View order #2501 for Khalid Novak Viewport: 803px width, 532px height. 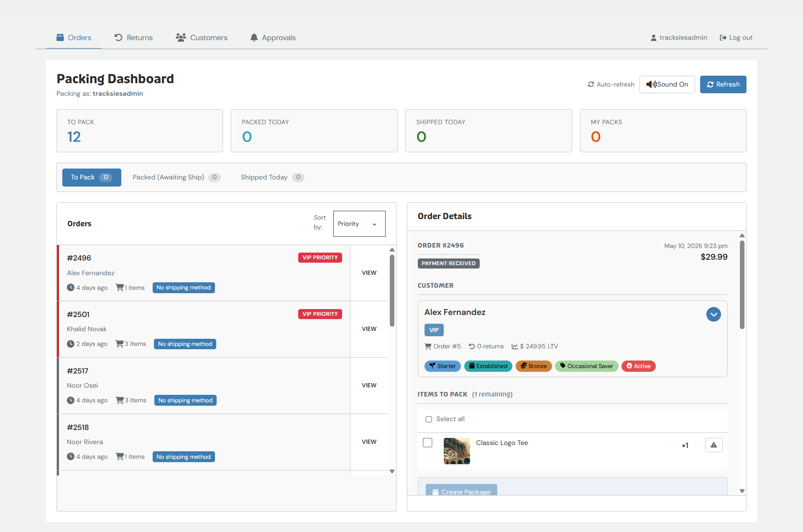(x=369, y=329)
